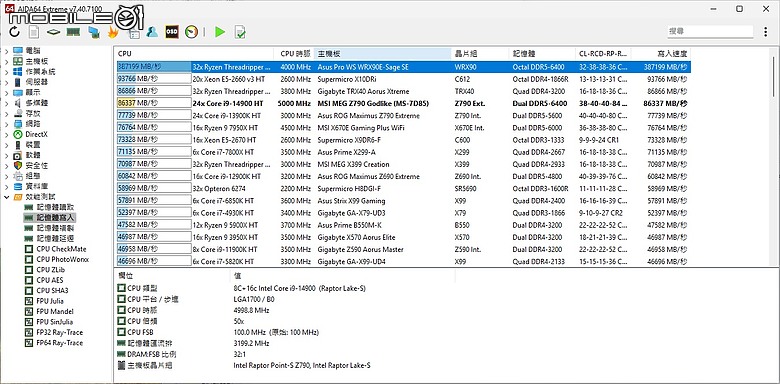
Task: Click the results checkmark document icon
Action: [240, 32]
